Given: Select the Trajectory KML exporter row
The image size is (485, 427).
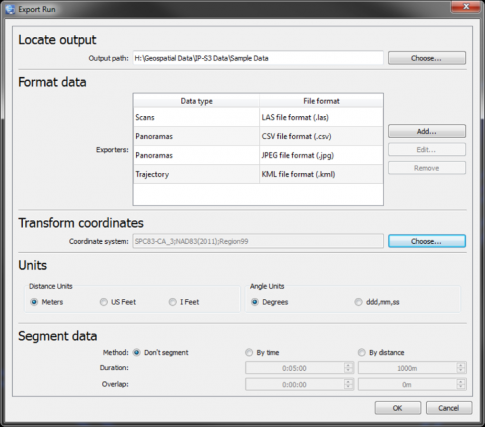Looking at the screenshot, I should point(258,174).
